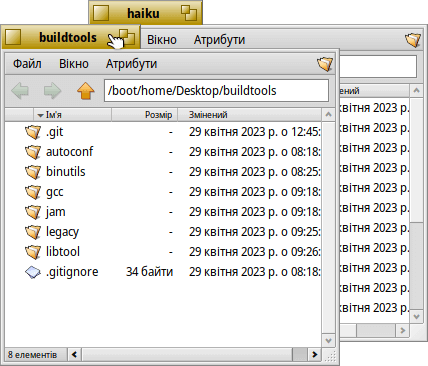Screen dimensions: 428x366
Task: Click the path field in the haiku window
Action: tap(378, 66)
